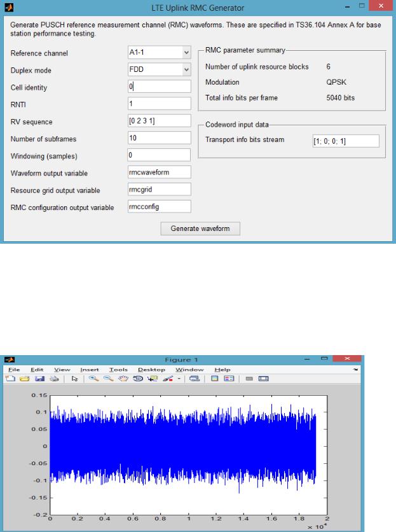Image resolution: width=396 pixels, height=532 pixels.
Task: Open the Insert menu in Figure 1
Action: click(90, 370)
